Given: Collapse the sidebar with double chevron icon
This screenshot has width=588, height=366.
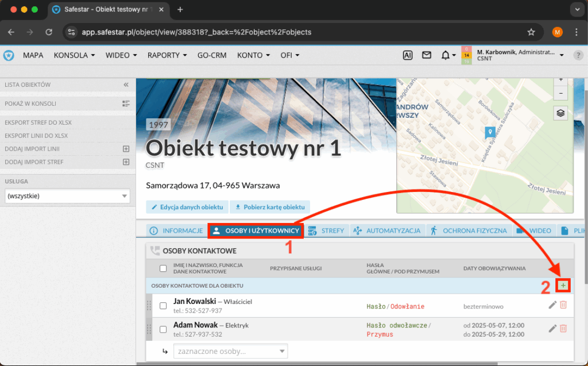Looking at the screenshot, I should [x=126, y=84].
